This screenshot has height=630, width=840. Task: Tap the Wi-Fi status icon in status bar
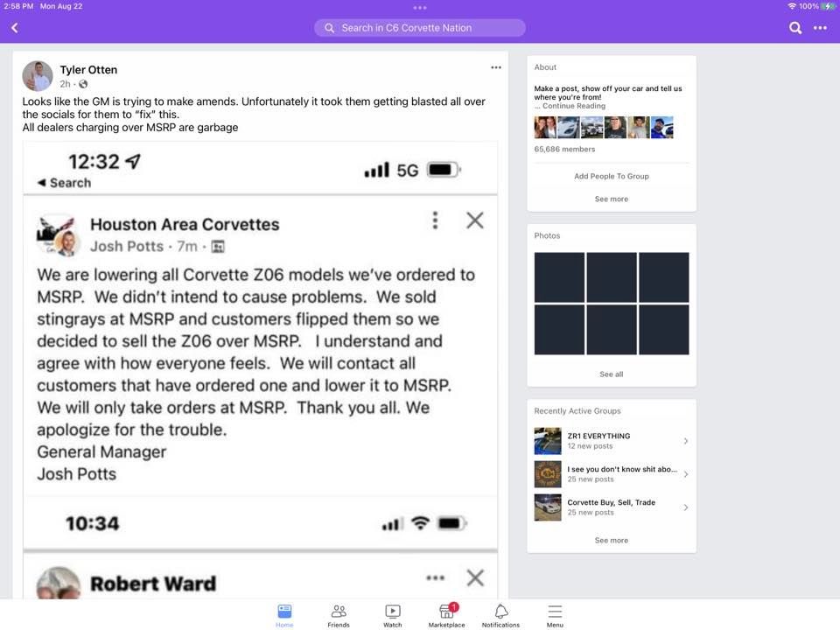tap(792, 6)
